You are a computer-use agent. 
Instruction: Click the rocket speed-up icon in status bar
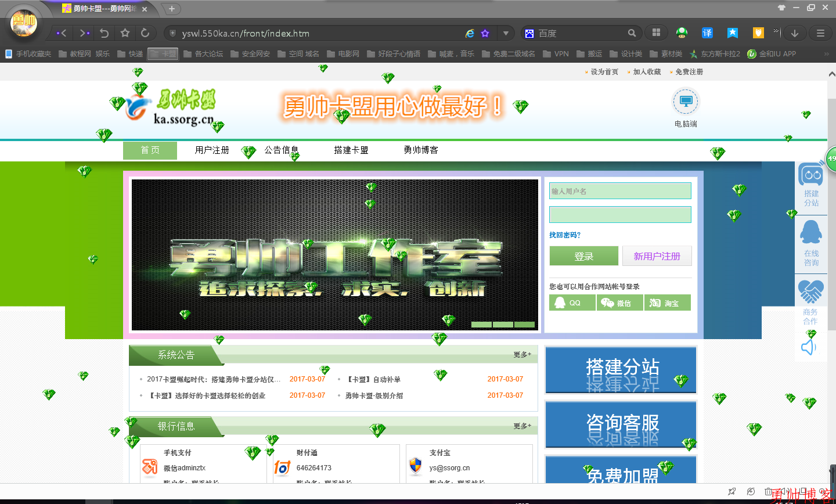pos(732,492)
